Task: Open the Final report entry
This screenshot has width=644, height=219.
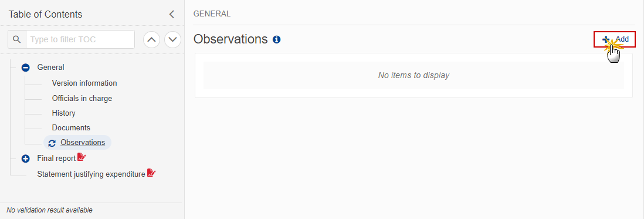Action: 56,158
